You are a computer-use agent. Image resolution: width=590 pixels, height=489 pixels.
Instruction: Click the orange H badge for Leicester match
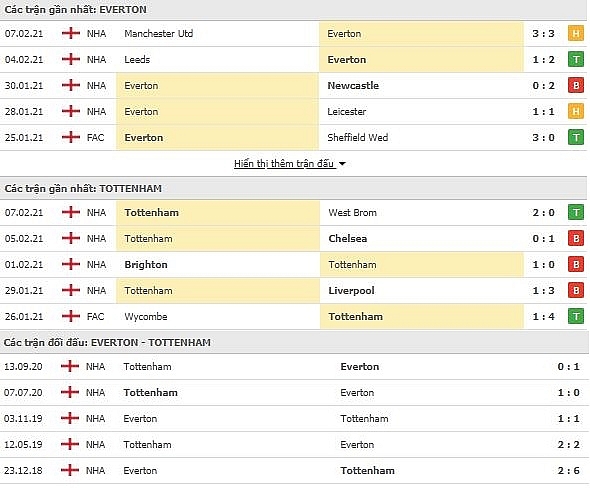point(575,111)
